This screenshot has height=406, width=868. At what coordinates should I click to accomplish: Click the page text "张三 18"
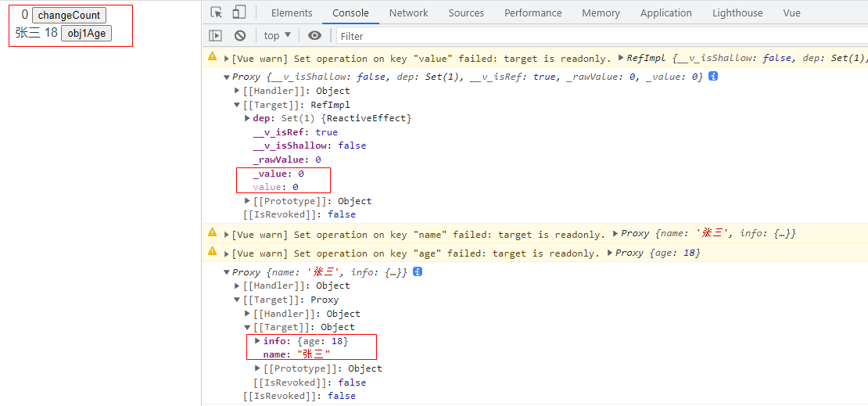(37, 33)
